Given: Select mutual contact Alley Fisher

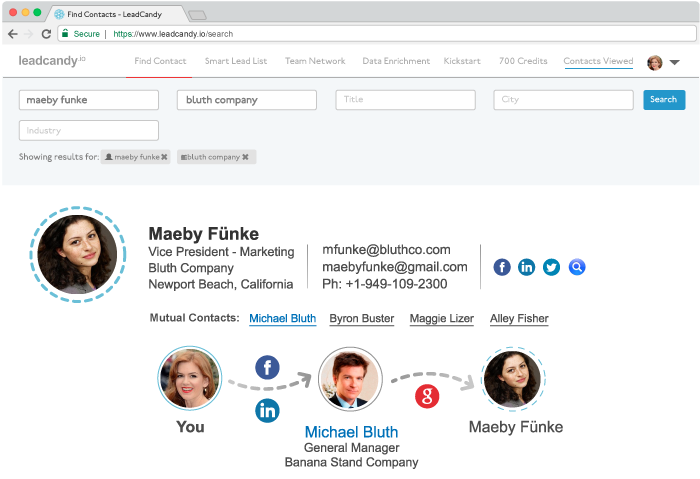Looking at the screenshot, I should tap(519, 319).
